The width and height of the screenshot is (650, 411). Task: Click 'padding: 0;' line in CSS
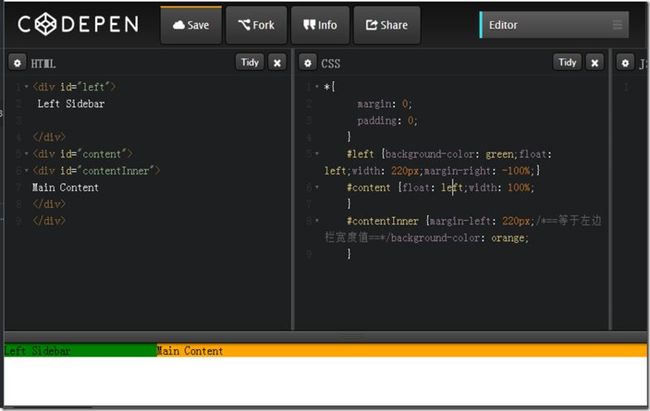387,121
